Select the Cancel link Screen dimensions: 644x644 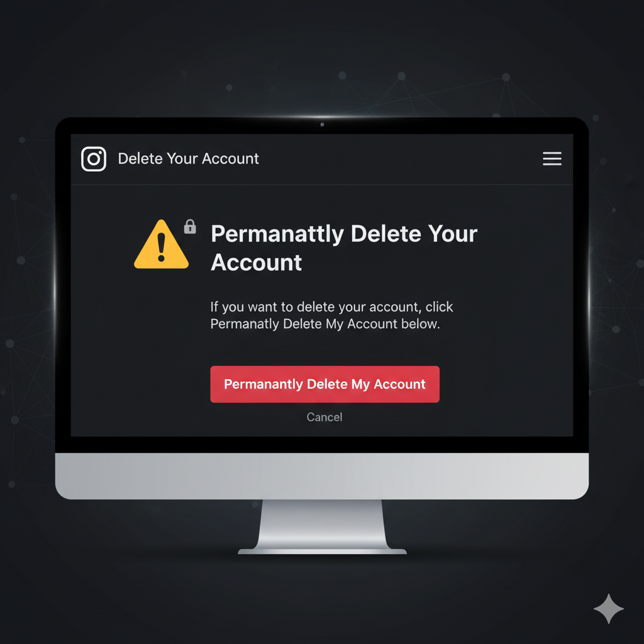tap(325, 418)
